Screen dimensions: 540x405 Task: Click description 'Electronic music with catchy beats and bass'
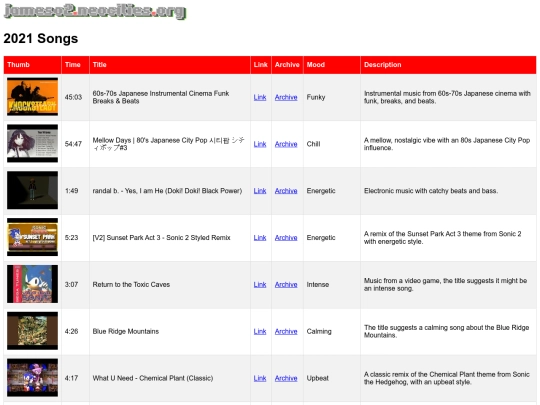[x=431, y=191]
